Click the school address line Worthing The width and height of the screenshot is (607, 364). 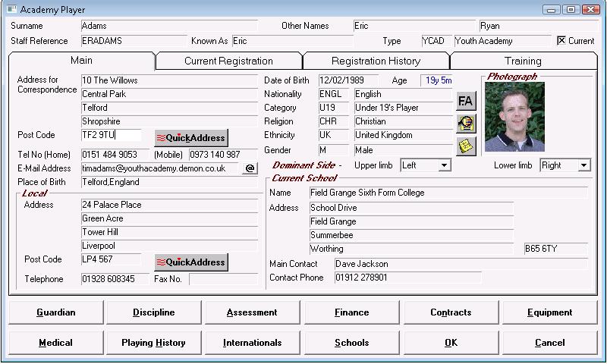[x=411, y=249]
